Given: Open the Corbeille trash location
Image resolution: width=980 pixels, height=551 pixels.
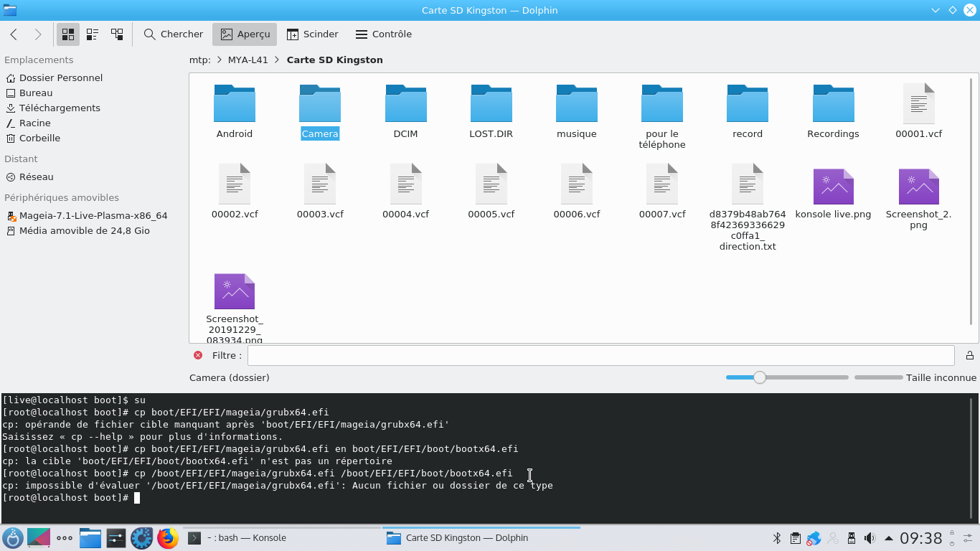Looking at the screenshot, I should [x=33, y=138].
